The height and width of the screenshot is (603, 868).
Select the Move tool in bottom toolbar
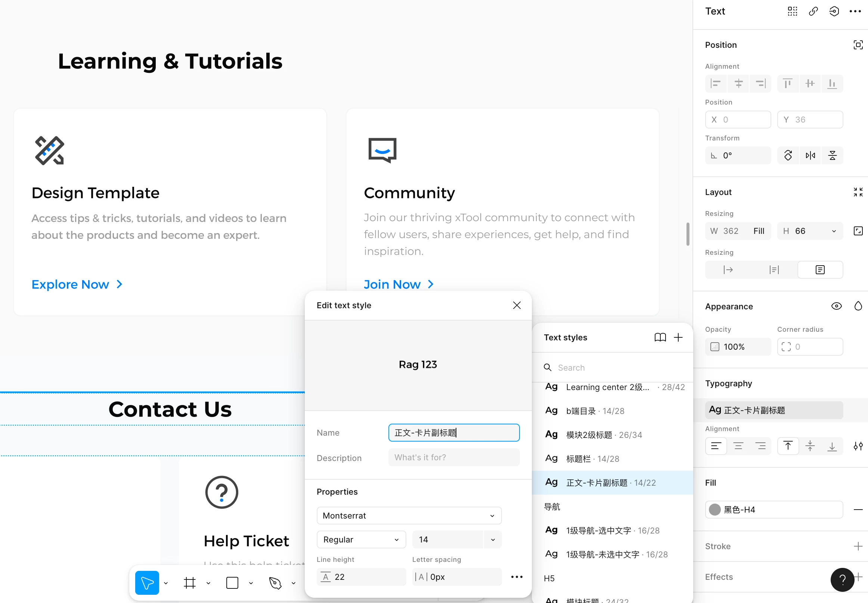pos(147,582)
